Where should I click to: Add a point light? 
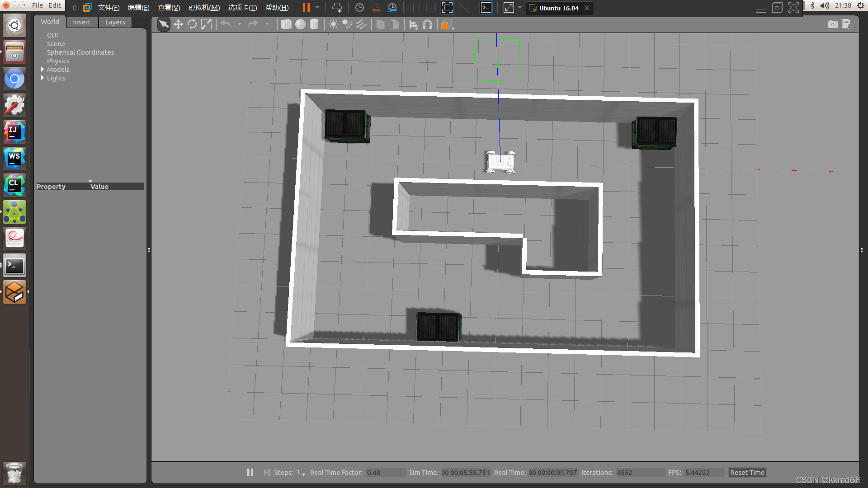point(333,24)
